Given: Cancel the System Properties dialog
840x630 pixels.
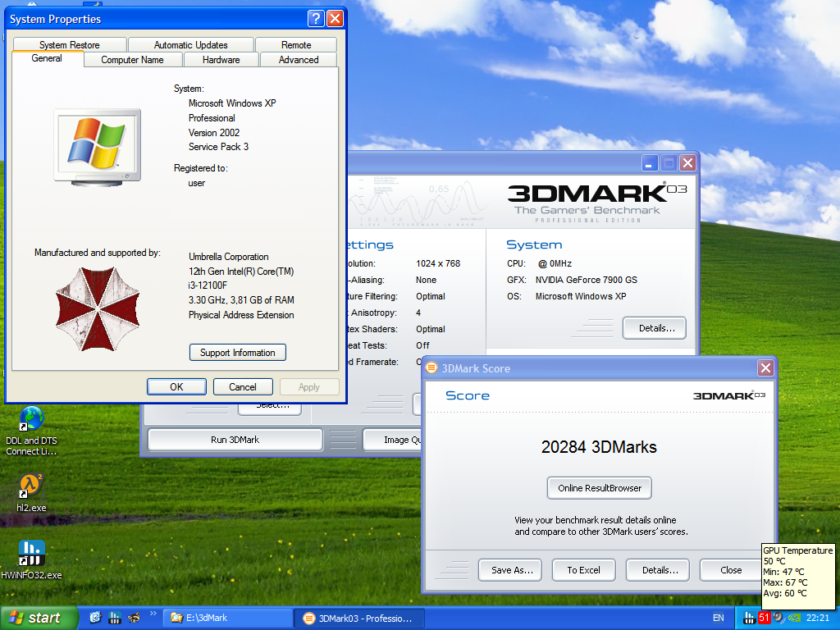Looking at the screenshot, I should click(x=243, y=387).
